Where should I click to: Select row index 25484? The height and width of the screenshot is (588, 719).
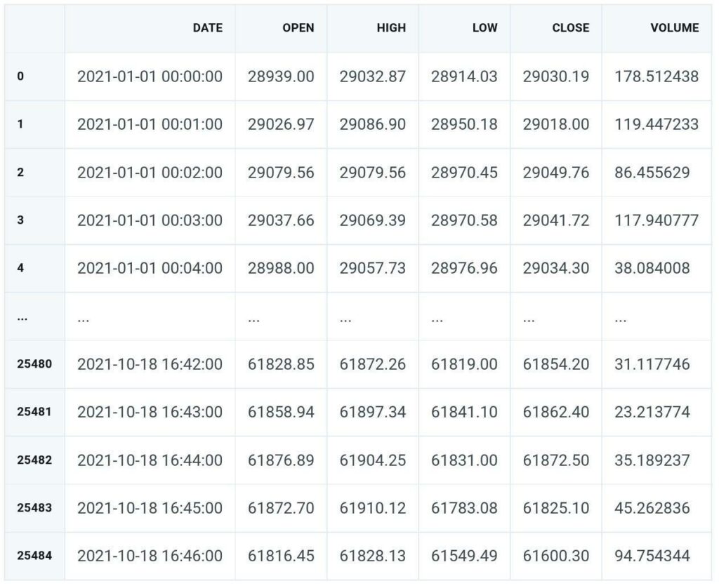pyautogui.click(x=34, y=556)
